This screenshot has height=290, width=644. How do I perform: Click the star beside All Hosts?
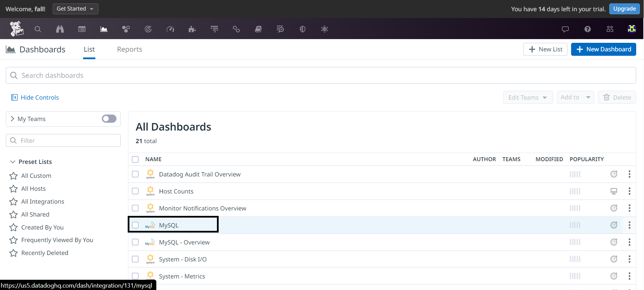click(14, 189)
